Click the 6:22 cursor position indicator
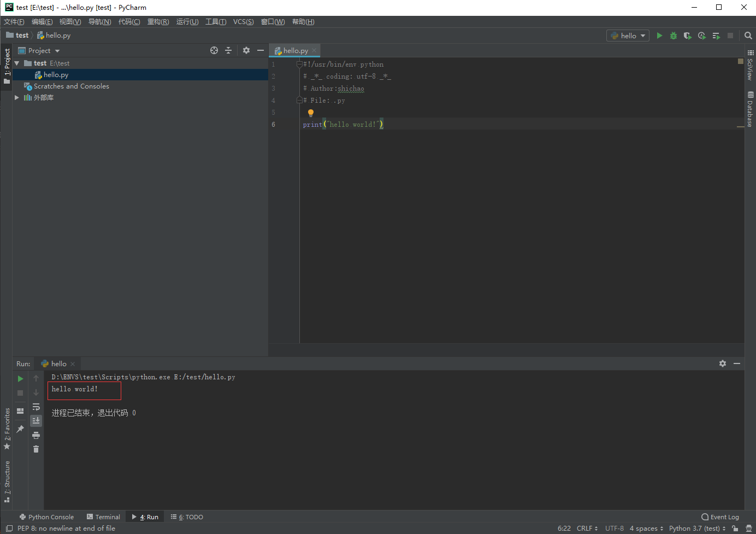 (564, 529)
